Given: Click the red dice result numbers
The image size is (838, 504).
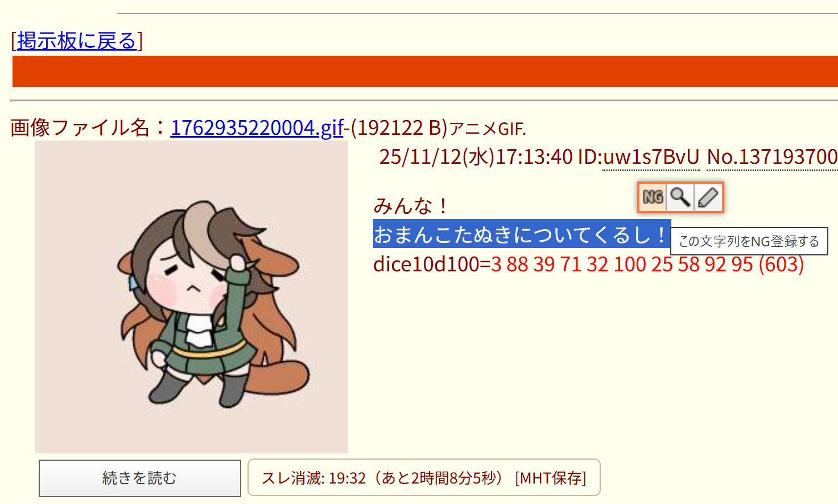Looking at the screenshot, I should tap(622, 265).
